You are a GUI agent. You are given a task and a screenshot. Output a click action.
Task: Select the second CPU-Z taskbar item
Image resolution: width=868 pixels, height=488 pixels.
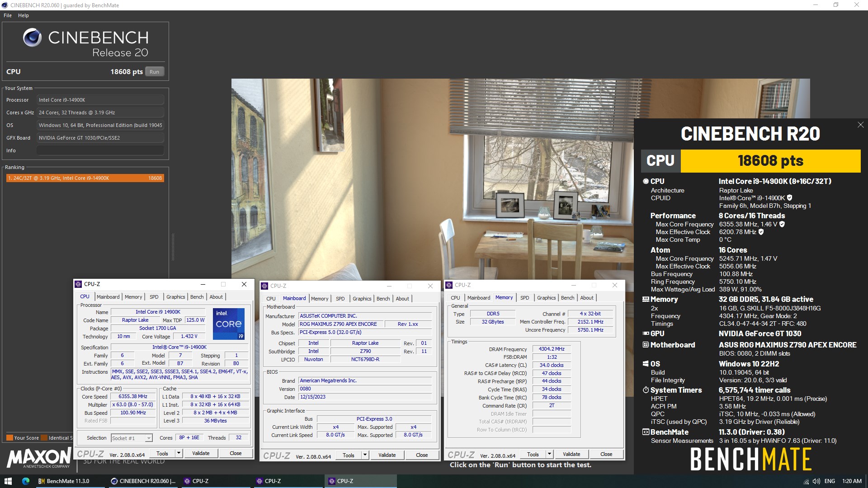click(x=288, y=481)
